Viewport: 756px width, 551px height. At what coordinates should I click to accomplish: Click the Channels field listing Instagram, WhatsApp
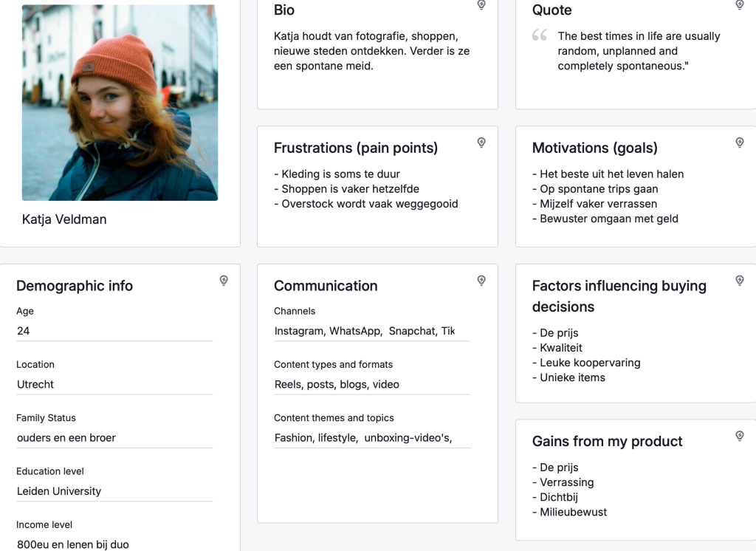[371, 331]
